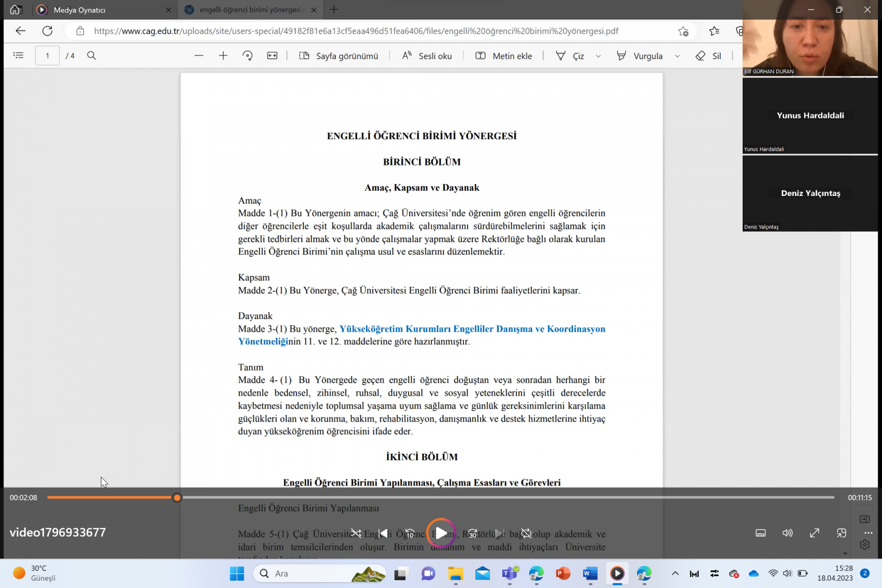Click the PDF page number field
The image size is (882, 588).
click(48, 55)
